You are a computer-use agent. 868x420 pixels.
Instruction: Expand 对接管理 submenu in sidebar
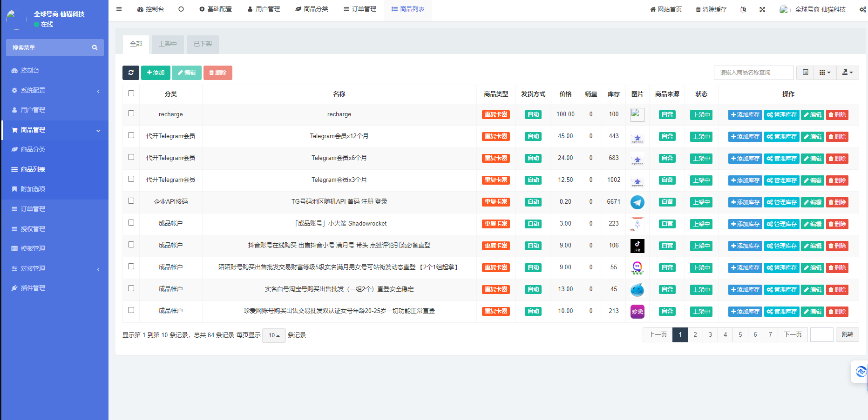click(x=55, y=268)
